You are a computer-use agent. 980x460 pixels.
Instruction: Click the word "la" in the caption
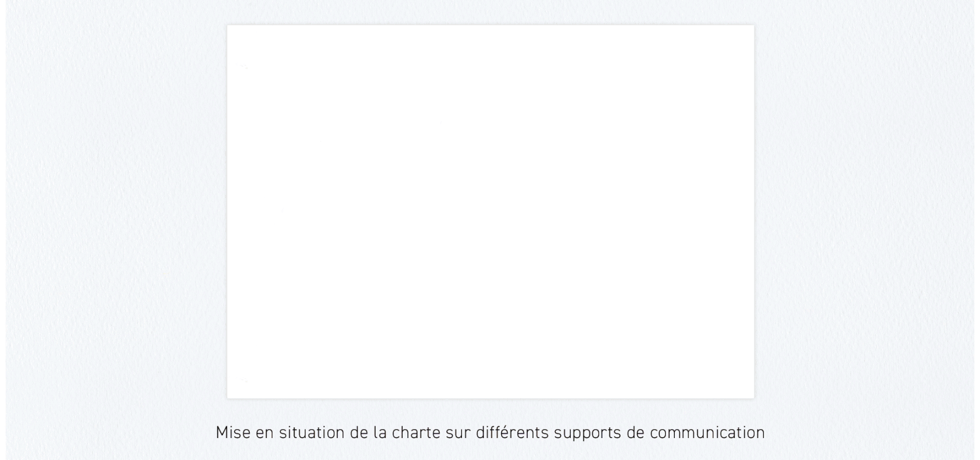[380, 433]
